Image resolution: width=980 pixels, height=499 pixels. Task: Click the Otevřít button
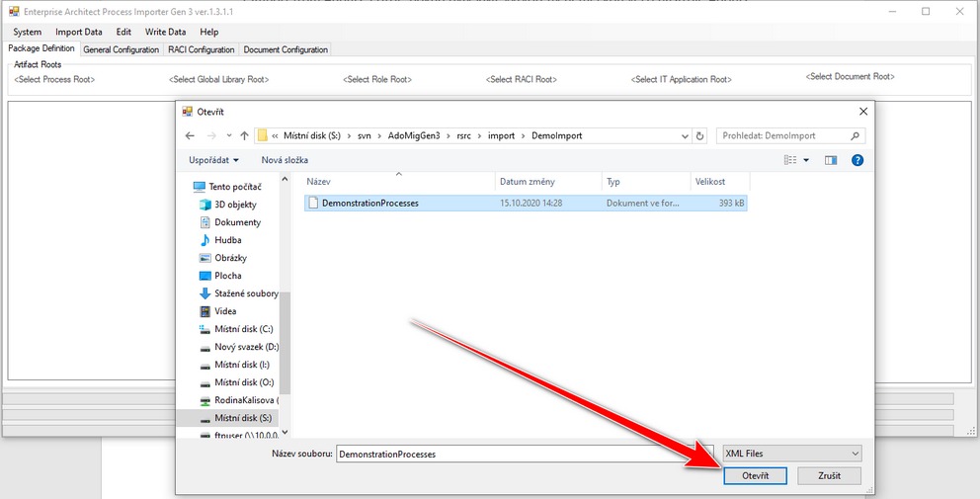tap(755, 476)
